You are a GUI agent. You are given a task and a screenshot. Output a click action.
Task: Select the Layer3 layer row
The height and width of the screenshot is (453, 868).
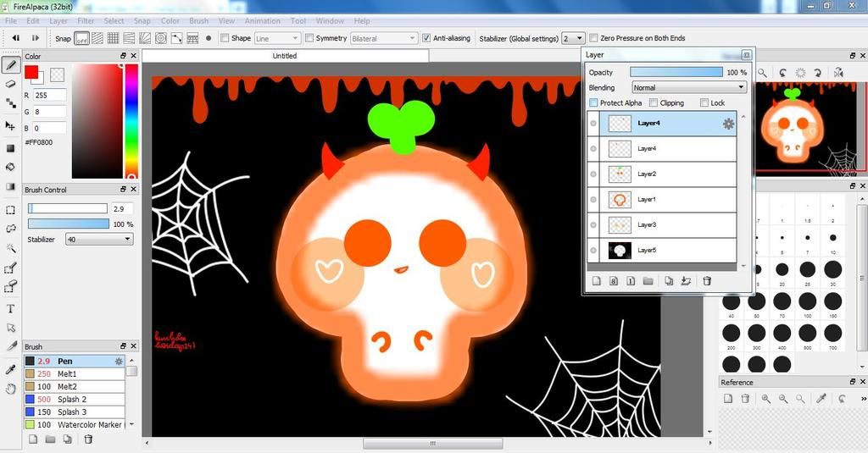[x=662, y=225]
